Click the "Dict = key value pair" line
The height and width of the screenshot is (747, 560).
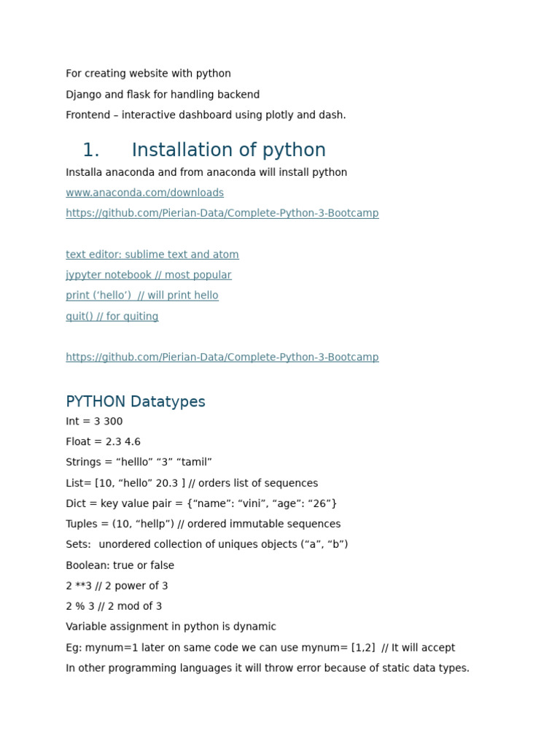pos(201,503)
